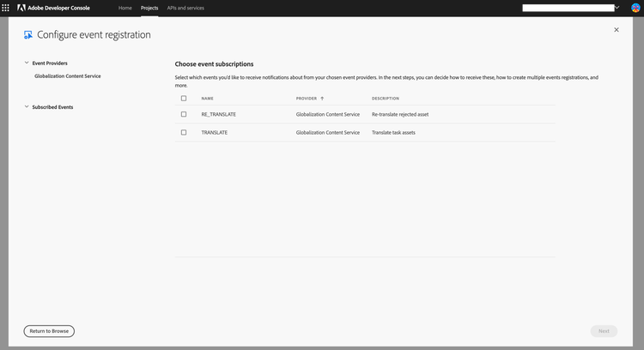The height and width of the screenshot is (350, 644).
Task: Sort by the PROVIDER column header
Action: click(x=307, y=99)
